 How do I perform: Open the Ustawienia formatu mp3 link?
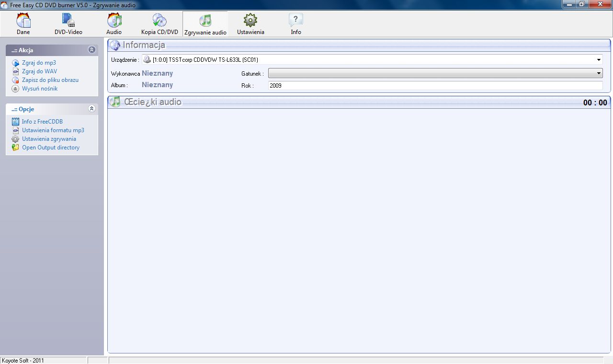pyautogui.click(x=53, y=130)
